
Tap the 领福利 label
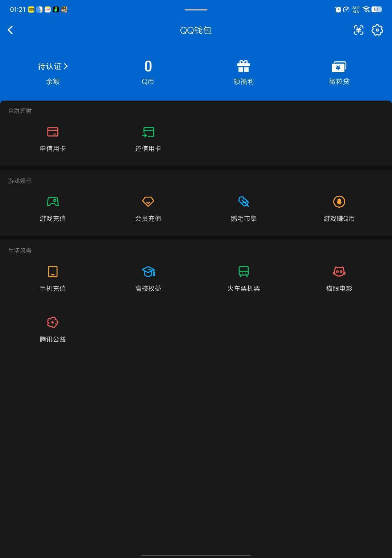(244, 82)
